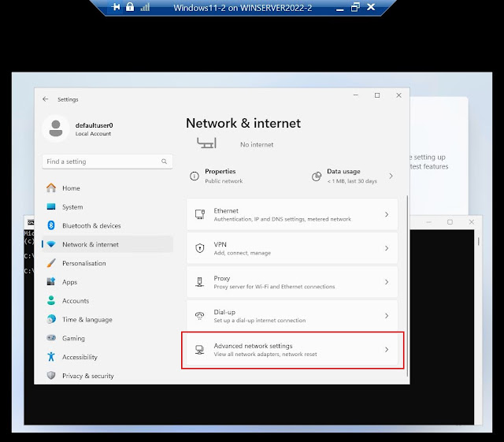Click the System monitor icon
Screen dimensions: 504x442
pos(51,206)
